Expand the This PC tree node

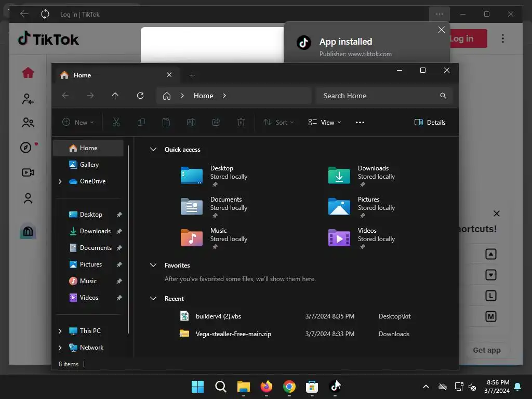[x=60, y=331]
